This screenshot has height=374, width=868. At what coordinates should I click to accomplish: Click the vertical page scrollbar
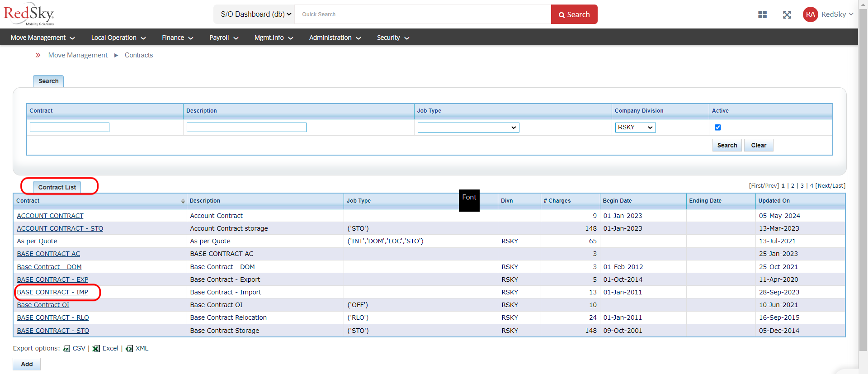click(x=863, y=181)
